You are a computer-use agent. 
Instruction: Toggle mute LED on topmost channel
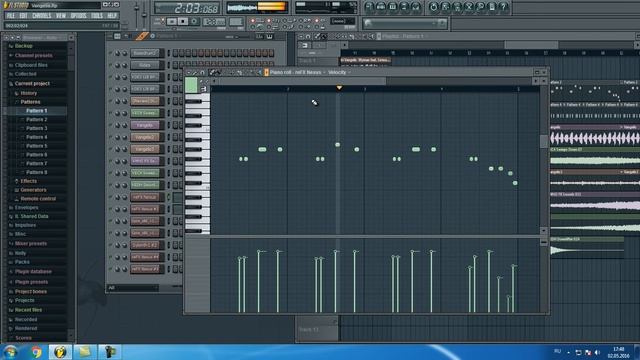pyautogui.click(x=110, y=53)
